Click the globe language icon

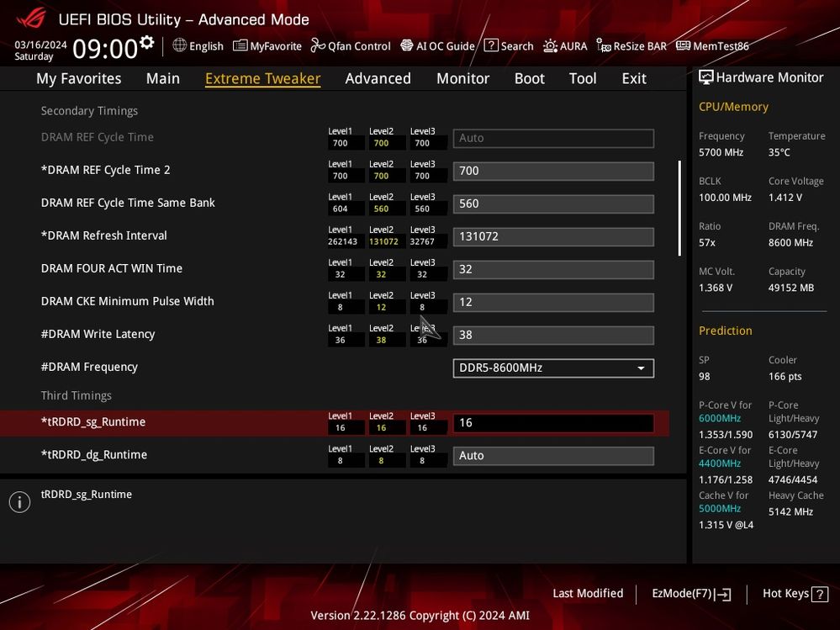(x=179, y=45)
